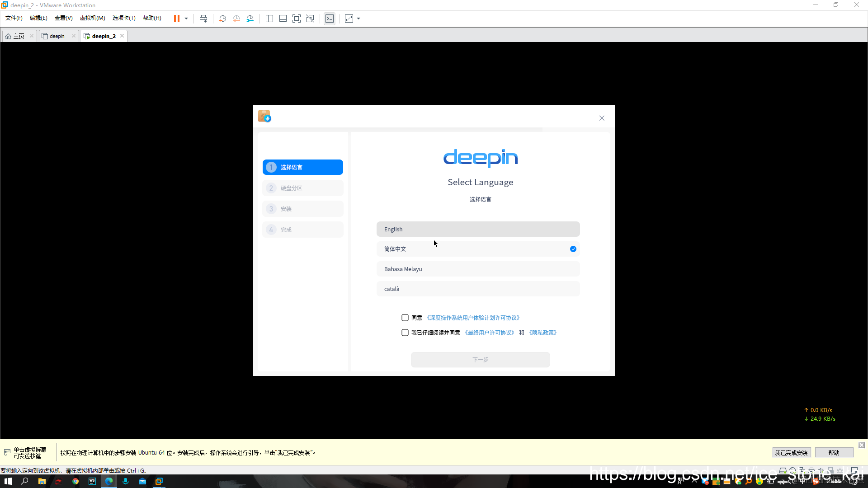Click the orange pause VM icon

click(176, 19)
